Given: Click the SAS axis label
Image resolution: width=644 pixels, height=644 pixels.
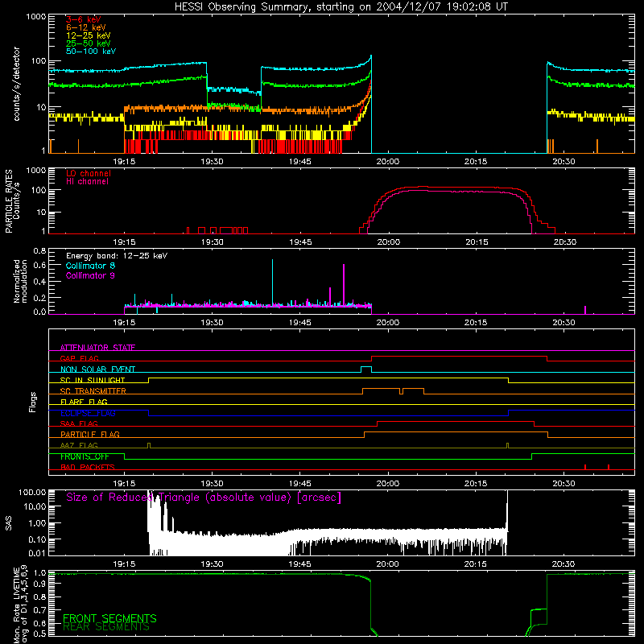Looking at the screenshot, I should [x=8, y=523].
